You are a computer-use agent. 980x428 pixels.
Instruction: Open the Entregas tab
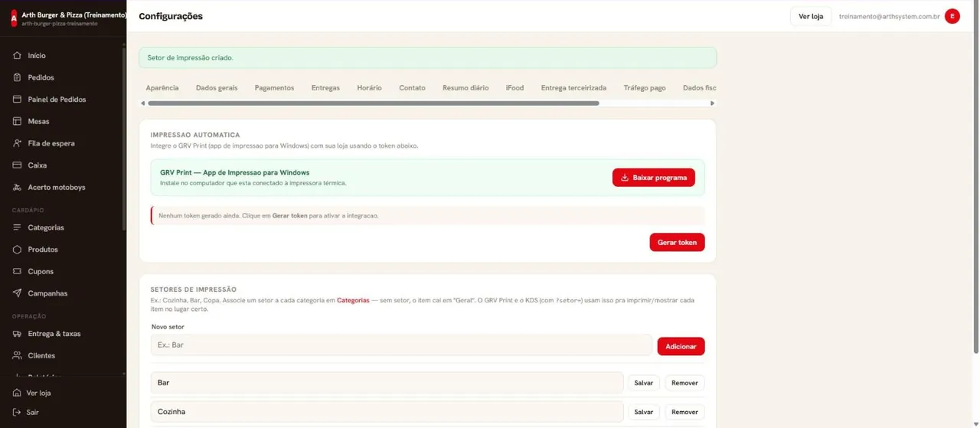point(325,88)
